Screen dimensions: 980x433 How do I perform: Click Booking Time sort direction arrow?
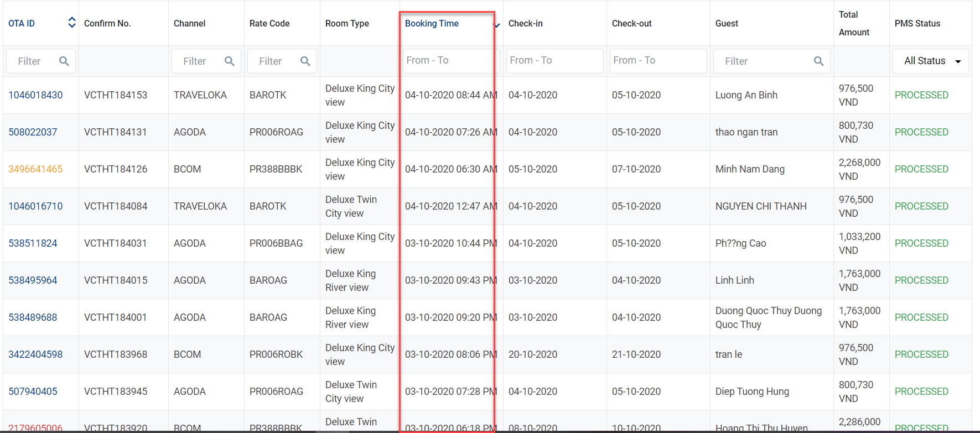[497, 25]
